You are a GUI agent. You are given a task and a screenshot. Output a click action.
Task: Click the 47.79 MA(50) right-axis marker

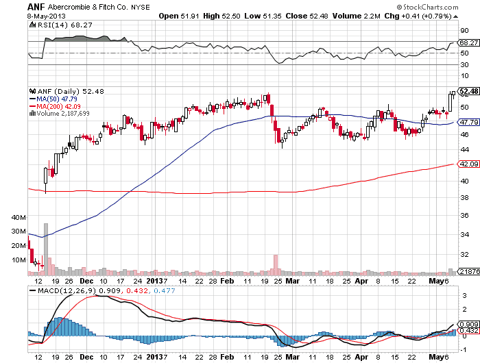pyautogui.click(x=469, y=122)
